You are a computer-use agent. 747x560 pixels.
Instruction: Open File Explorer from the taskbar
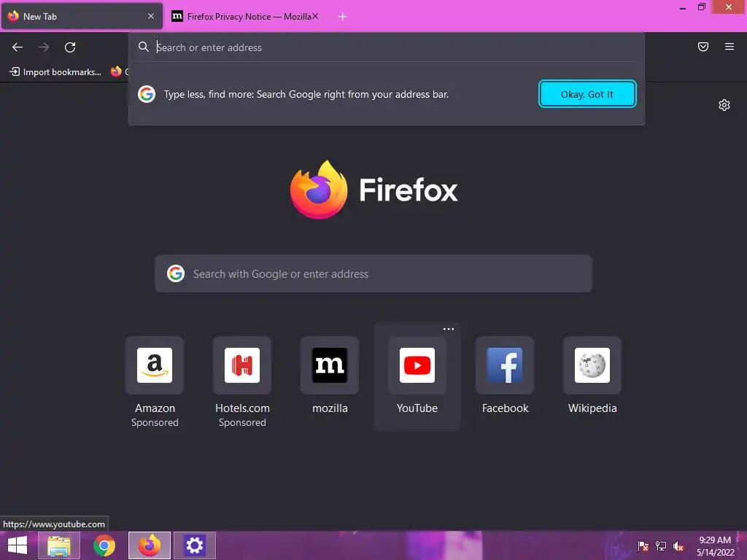(59, 545)
